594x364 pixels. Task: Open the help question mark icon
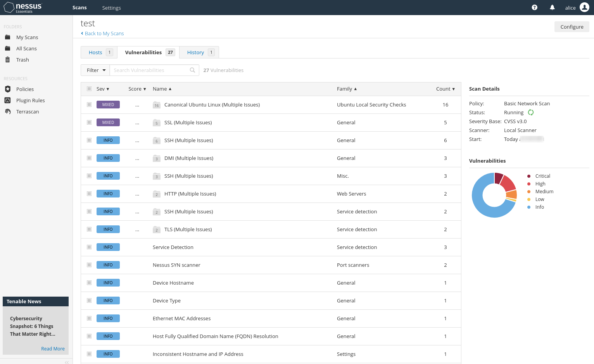click(x=535, y=7)
